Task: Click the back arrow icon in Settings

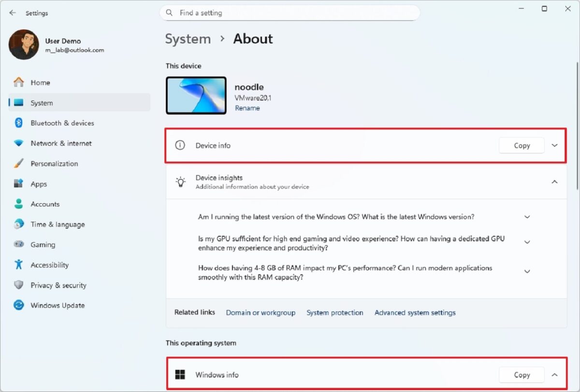Action: point(13,13)
